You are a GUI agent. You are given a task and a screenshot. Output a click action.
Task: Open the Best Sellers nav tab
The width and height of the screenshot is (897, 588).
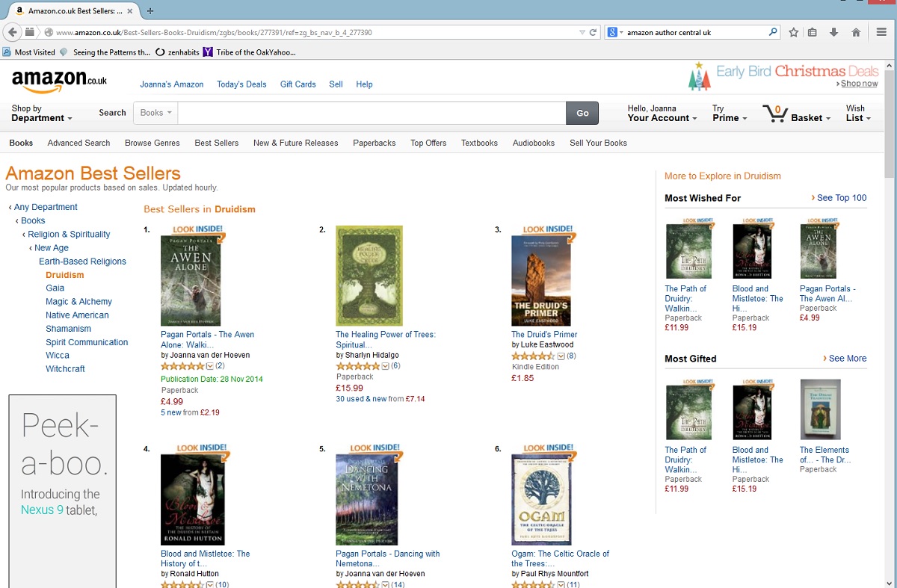click(216, 143)
